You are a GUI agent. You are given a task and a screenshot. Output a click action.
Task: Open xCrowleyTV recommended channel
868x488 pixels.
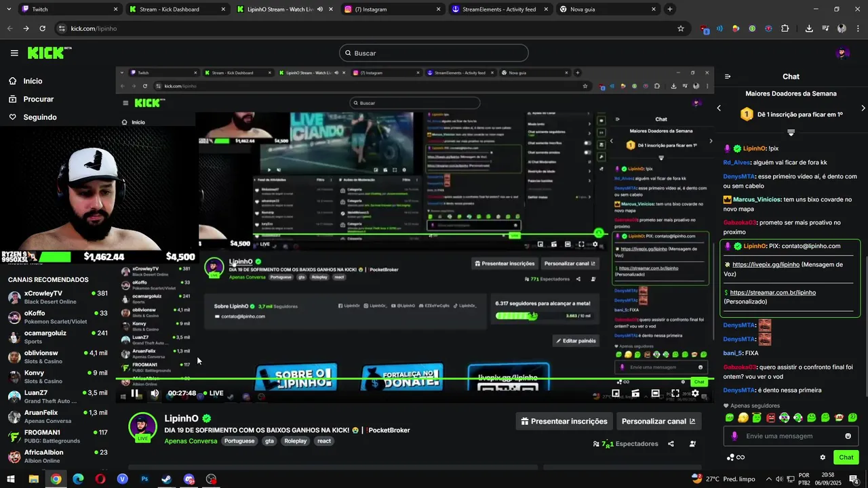pyautogui.click(x=58, y=298)
